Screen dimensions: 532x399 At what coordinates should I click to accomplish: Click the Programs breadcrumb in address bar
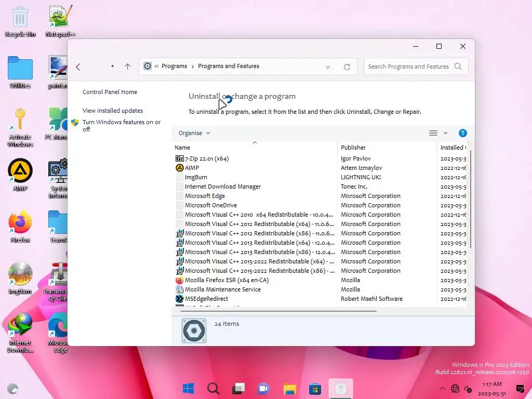(174, 66)
